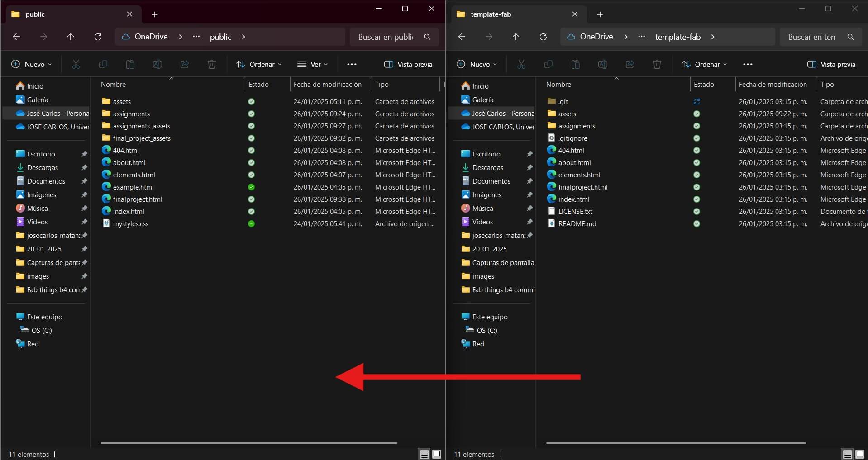Go up one level in public window
Screen dimensions: 868x460
[x=71, y=37]
